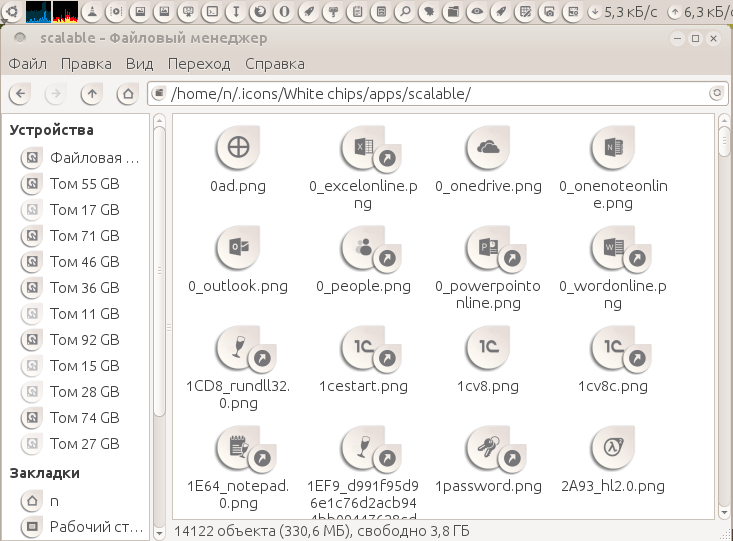Viewport: 733px width, 541px height.
Task: Open the Файл menu
Action: coord(28,64)
